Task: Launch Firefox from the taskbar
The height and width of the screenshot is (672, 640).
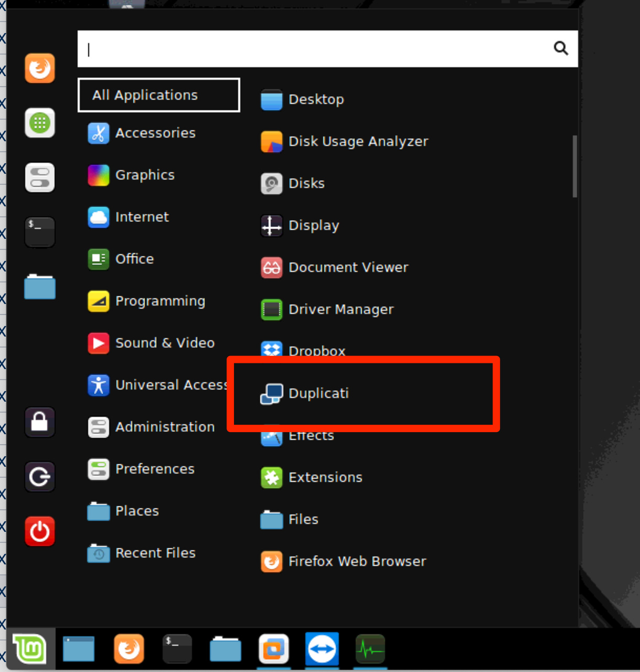Action: click(x=129, y=649)
